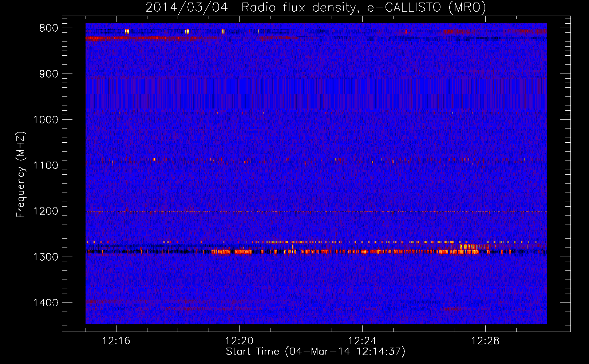Click the 1300 frequency tick label

pos(46,257)
